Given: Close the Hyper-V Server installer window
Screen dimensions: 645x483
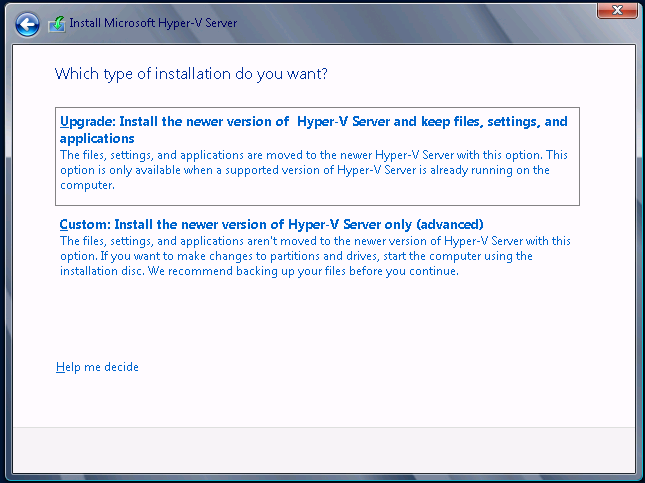Looking at the screenshot, I should click(617, 10).
